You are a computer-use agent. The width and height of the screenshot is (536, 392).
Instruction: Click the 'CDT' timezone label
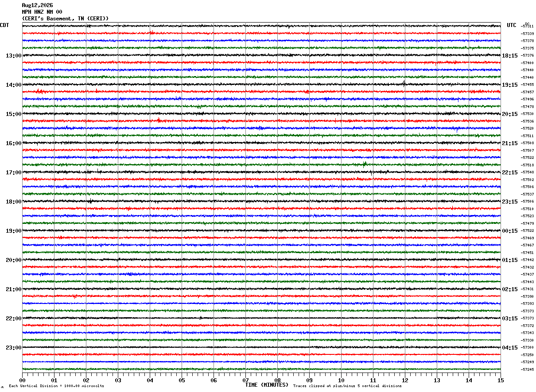4,25
